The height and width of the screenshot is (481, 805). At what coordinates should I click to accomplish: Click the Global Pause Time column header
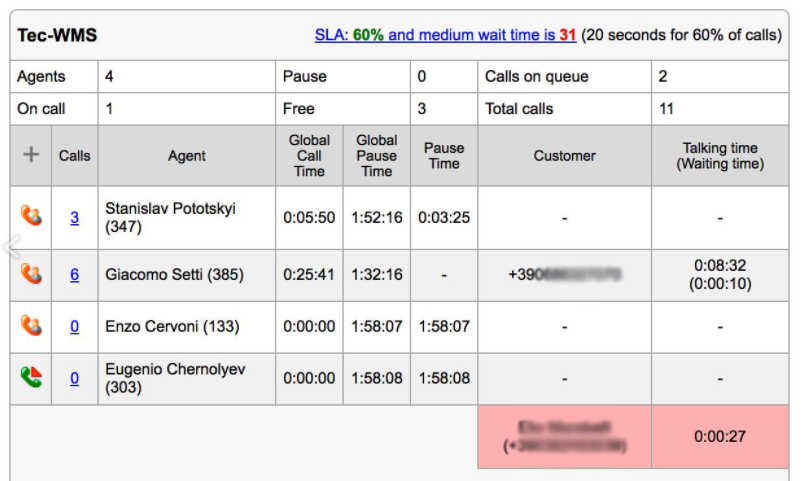click(376, 155)
